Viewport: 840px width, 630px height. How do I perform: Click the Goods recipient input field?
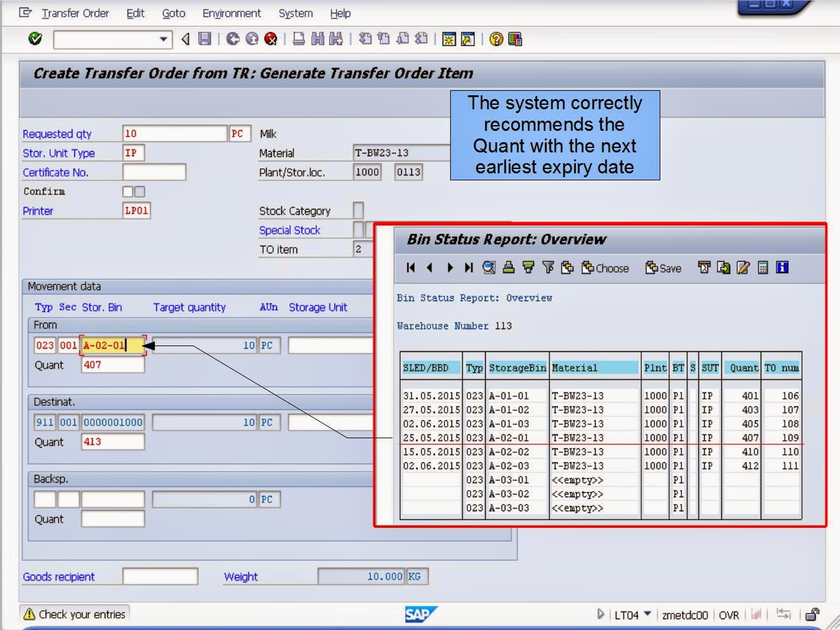(x=161, y=577)
